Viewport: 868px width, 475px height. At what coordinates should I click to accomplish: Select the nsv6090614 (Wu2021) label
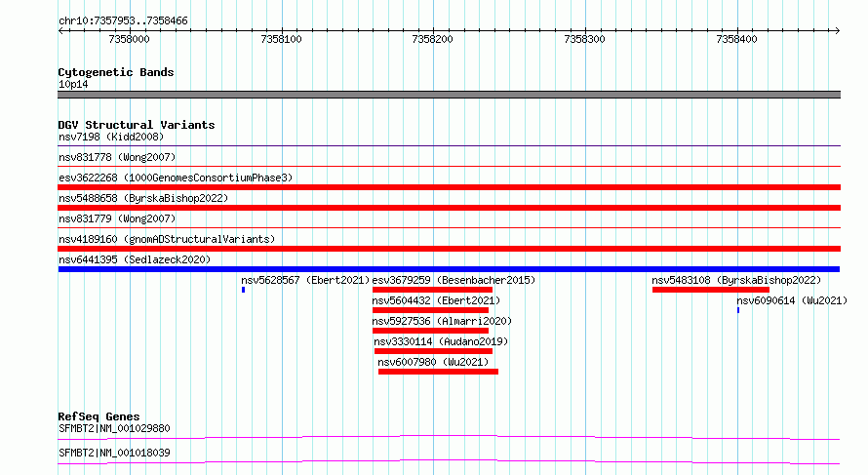click(792, 300)
